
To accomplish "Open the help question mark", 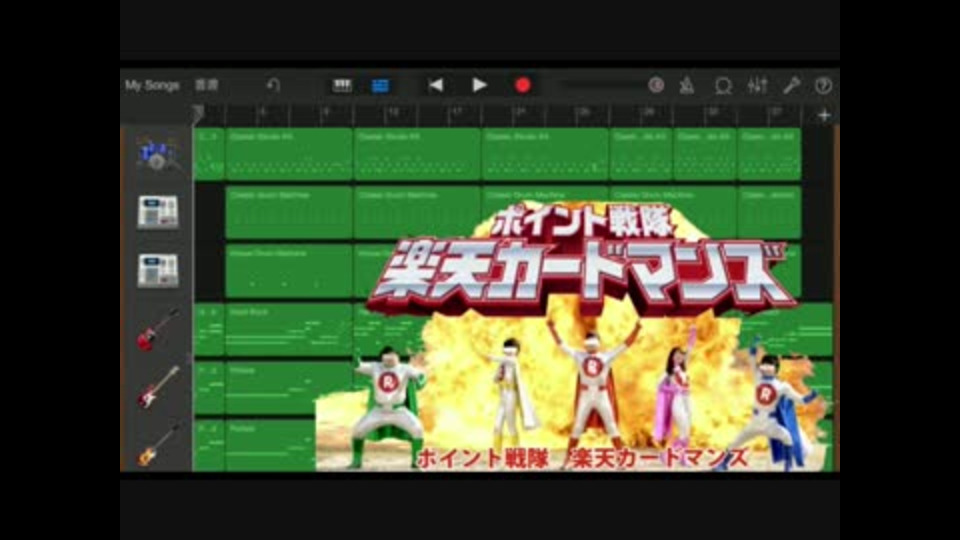I will tap(823, 85).
